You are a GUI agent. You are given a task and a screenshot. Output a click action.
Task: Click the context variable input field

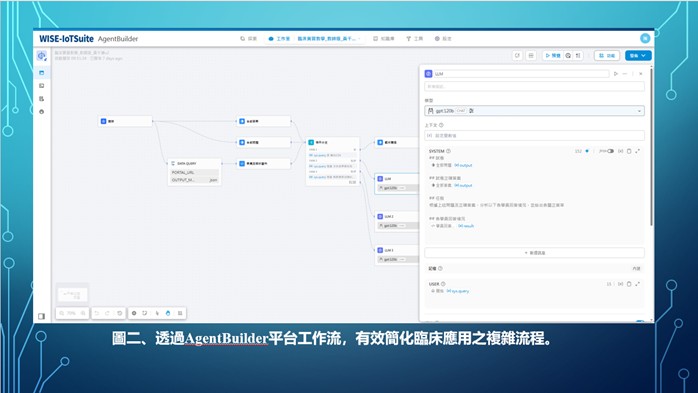click(534, 135)
